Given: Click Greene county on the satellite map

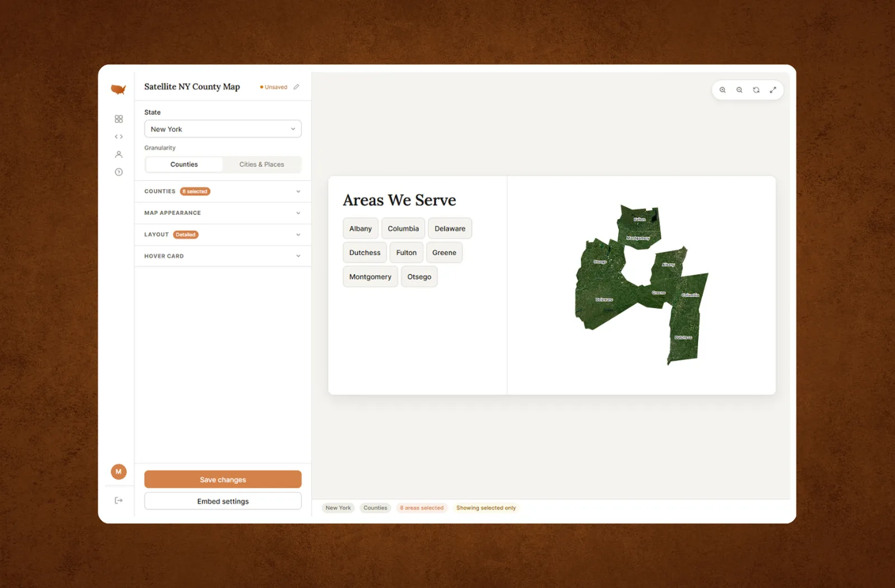Looking at the screenshot, I should pos(658,293).
